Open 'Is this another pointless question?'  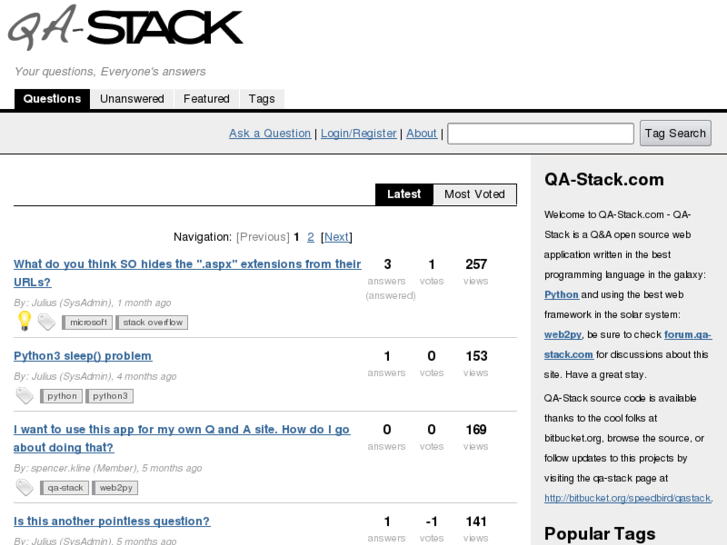(x=112, y=521)
